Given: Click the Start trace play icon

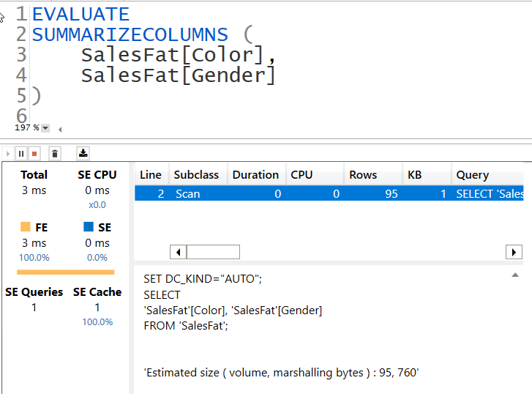Looking at the screenshot, I should tap(8, 154).
